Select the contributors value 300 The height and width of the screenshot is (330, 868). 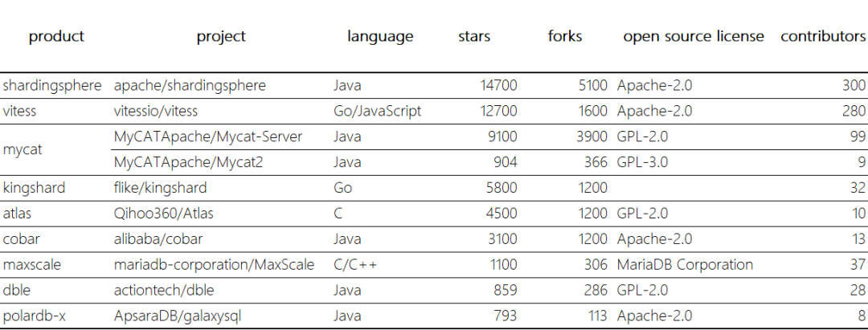pyautogui.click(x=854, y=86)
